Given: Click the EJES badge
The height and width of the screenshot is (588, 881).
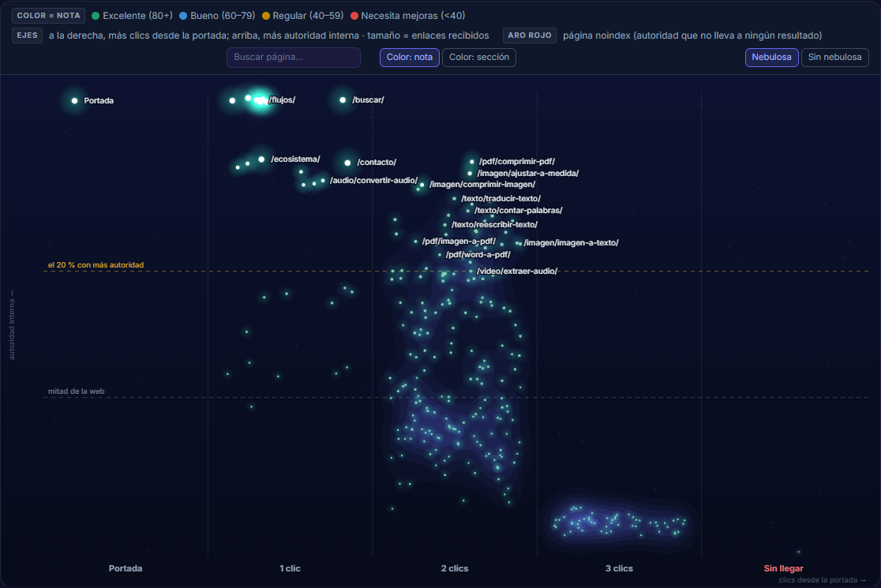Looking at the screenshot, I should pos(27,36).
